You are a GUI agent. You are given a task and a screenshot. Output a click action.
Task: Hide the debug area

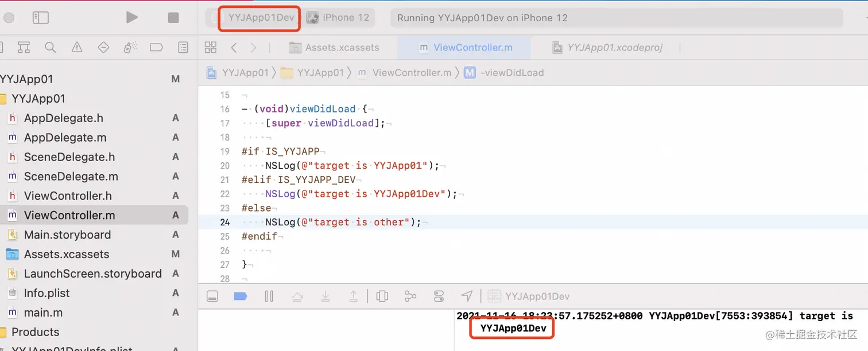coord(212,297)
